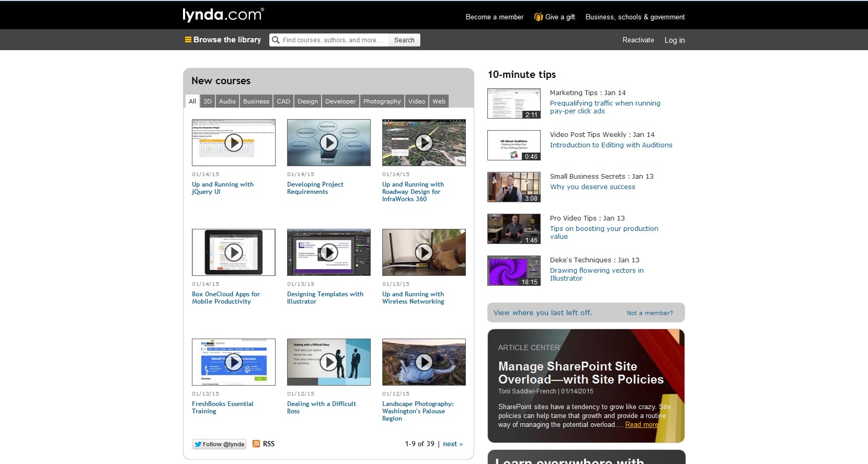Click the Log in link
This screenshot has height=464, width=868.
pyautogui.click(x=675, y=40)
